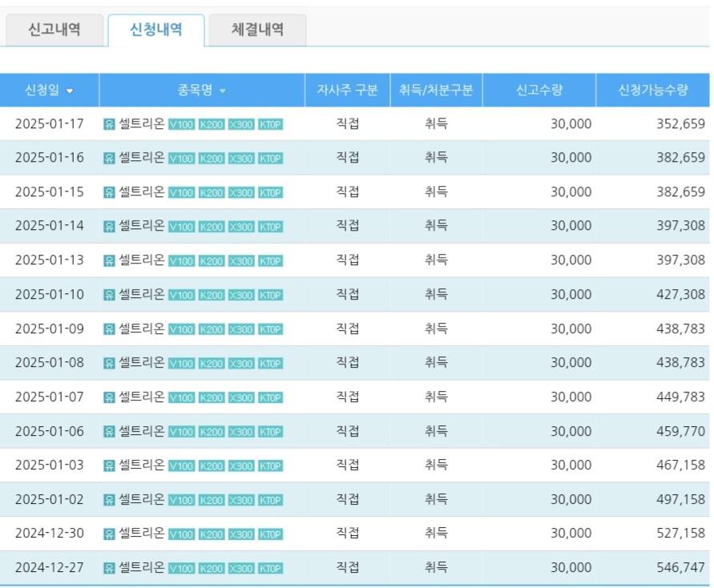
Task: Click 397,308 in the 2025-01-13 row
Action: [681, 260]
